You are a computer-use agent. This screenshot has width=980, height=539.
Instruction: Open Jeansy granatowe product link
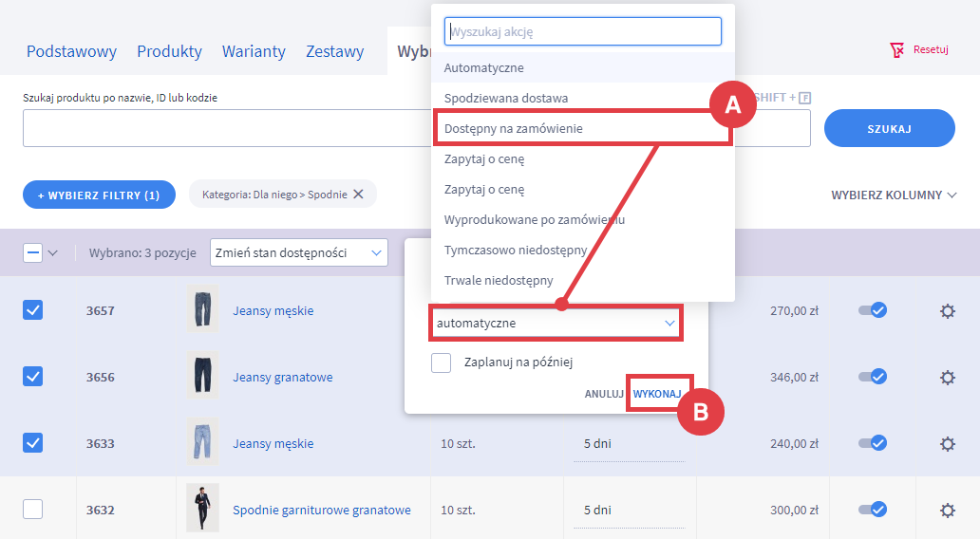point(282,378)
